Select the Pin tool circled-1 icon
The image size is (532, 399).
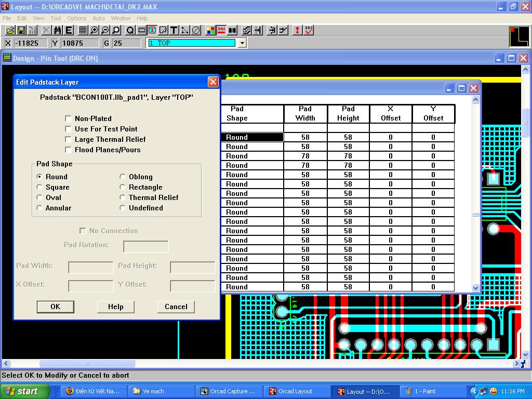(x=152, y=31)
